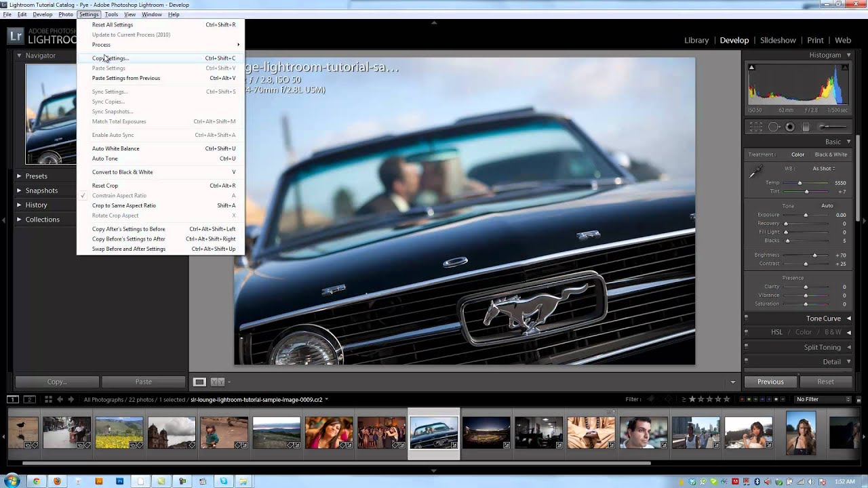Click second window button 2
868x488 pixels.
[x=29, y=399]
